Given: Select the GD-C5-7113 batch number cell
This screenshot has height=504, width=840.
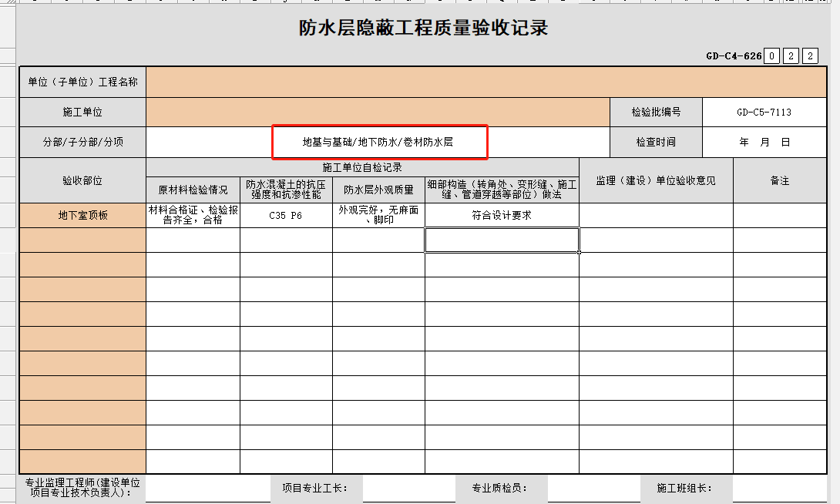Looking at the screenshot, I should pos(763,113).
